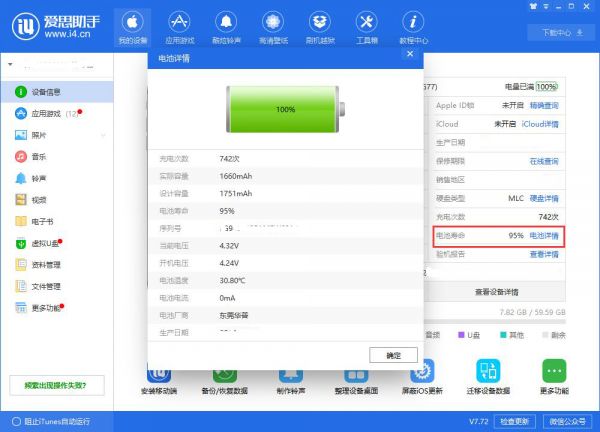Select 文件管理 in the sidebar

[x=57, y=286]
